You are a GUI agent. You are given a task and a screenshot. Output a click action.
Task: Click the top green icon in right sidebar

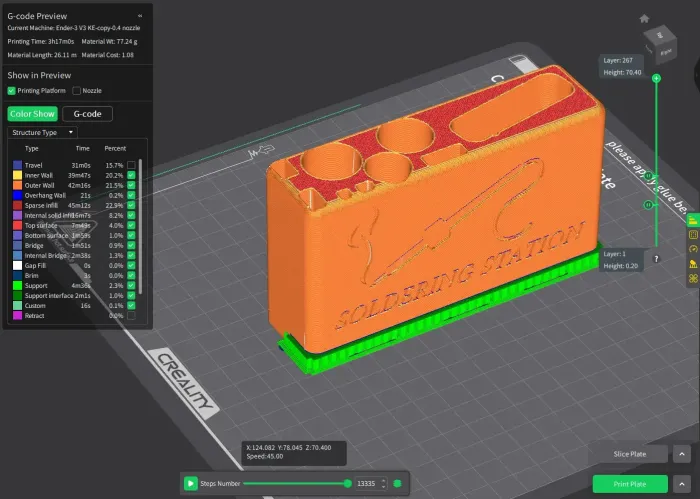pyautogui.click(x=693, y=219)
